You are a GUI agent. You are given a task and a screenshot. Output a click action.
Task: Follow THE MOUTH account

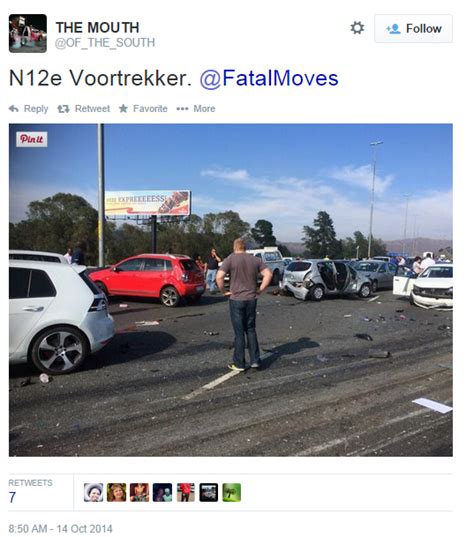pos(413,28)
